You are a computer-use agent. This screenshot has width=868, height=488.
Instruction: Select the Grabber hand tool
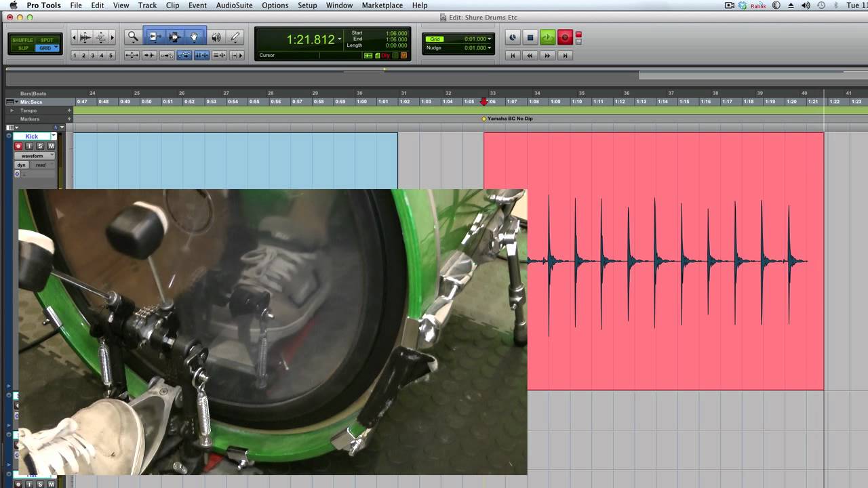click(x=194, y=37)
